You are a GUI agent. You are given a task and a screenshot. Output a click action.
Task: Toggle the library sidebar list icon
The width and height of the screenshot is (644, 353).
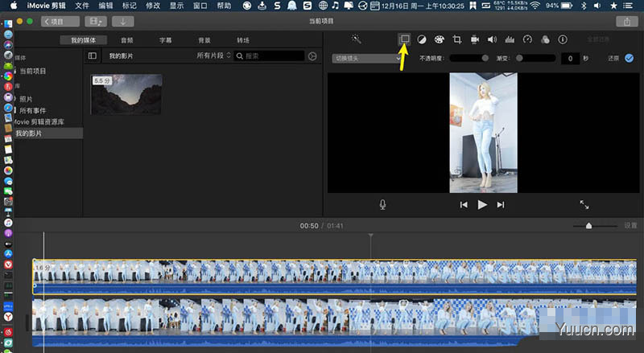coord(93,55)
